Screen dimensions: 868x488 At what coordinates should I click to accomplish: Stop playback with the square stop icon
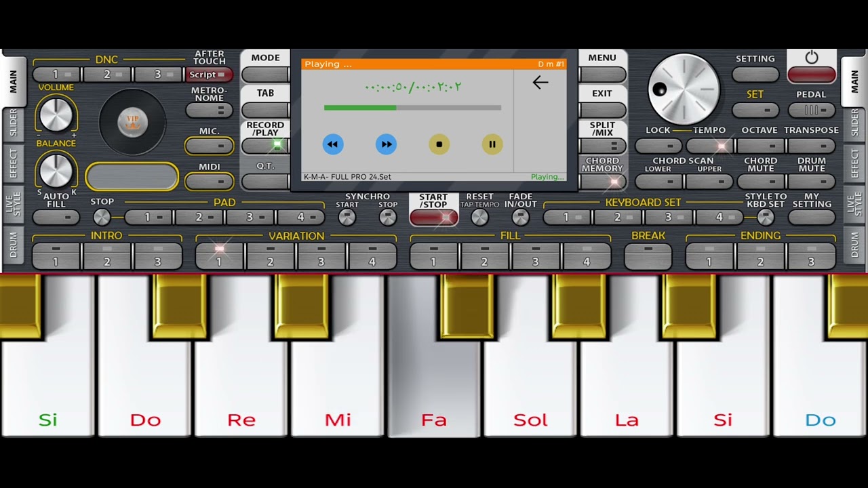coord(439,144)
